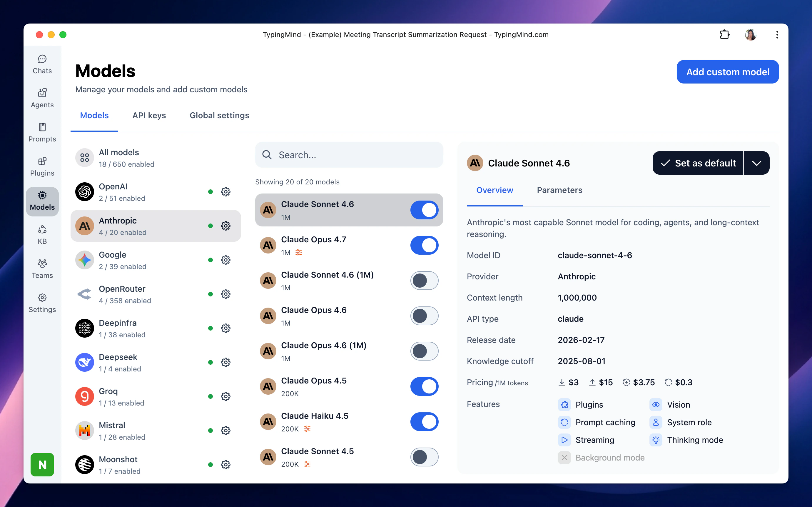Open Mistral provider settings gear
This screenshot has height=507, width=812.
coord(226,431)
